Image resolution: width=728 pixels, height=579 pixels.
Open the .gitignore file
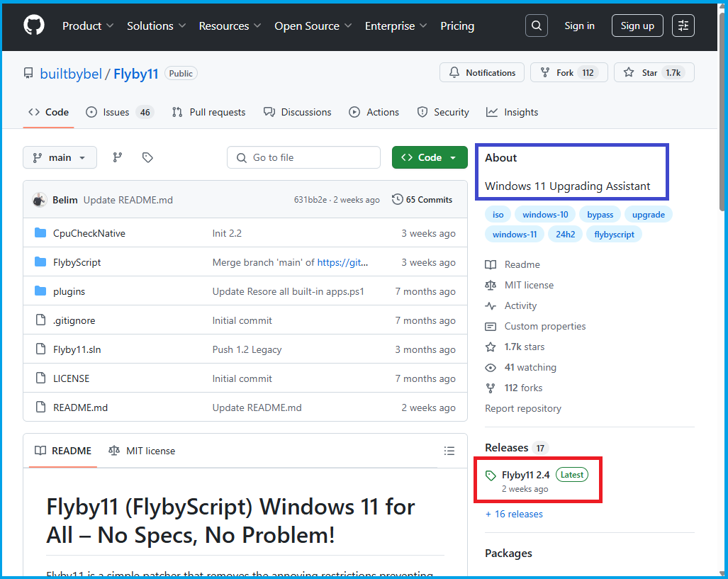click(x=74, y=320)
